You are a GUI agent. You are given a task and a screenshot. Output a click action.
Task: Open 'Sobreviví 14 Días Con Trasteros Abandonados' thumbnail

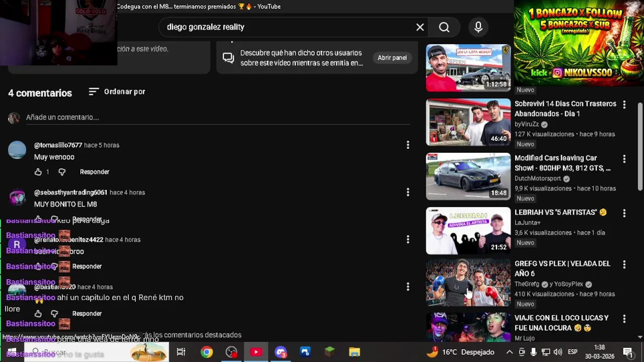coord(468,122)
